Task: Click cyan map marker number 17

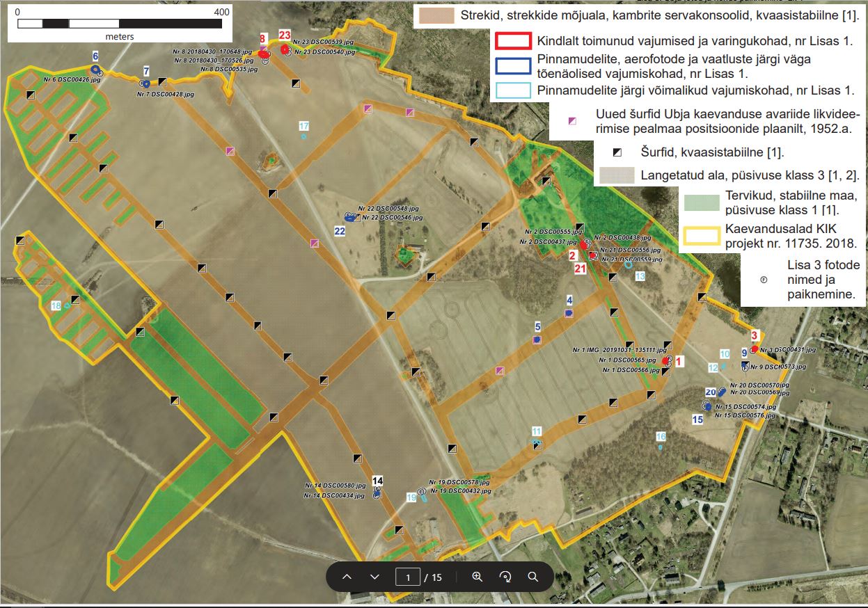Action: [303, 127]
